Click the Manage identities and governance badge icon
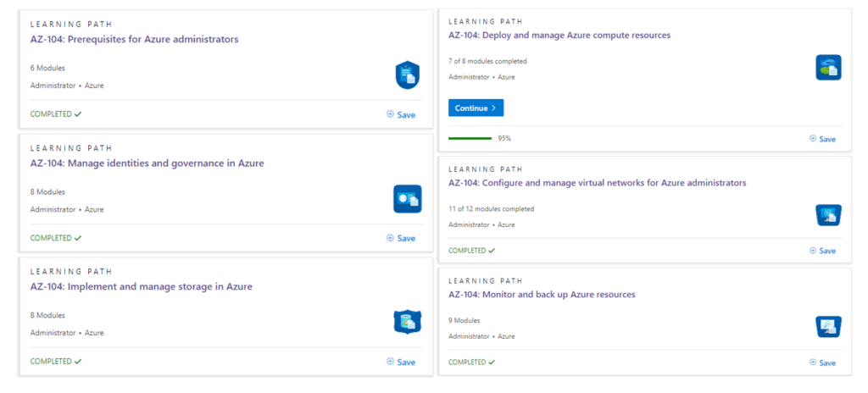This screenshot has width=868, height=393. (x=408, y=199)
